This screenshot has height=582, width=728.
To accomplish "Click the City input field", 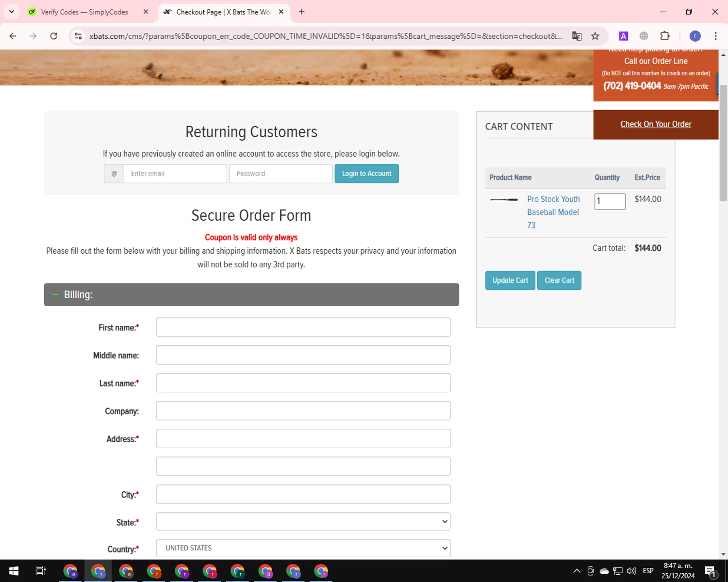I will tap(303, 494).
